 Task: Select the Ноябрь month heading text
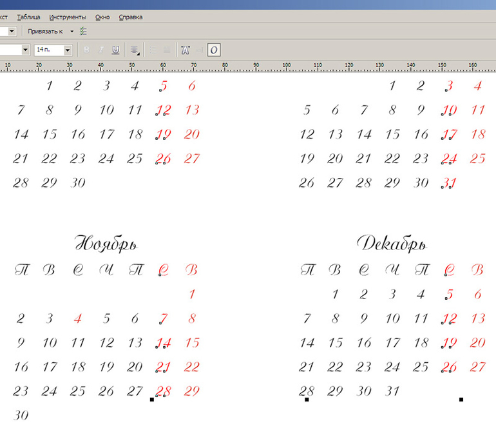coord(107,244)
